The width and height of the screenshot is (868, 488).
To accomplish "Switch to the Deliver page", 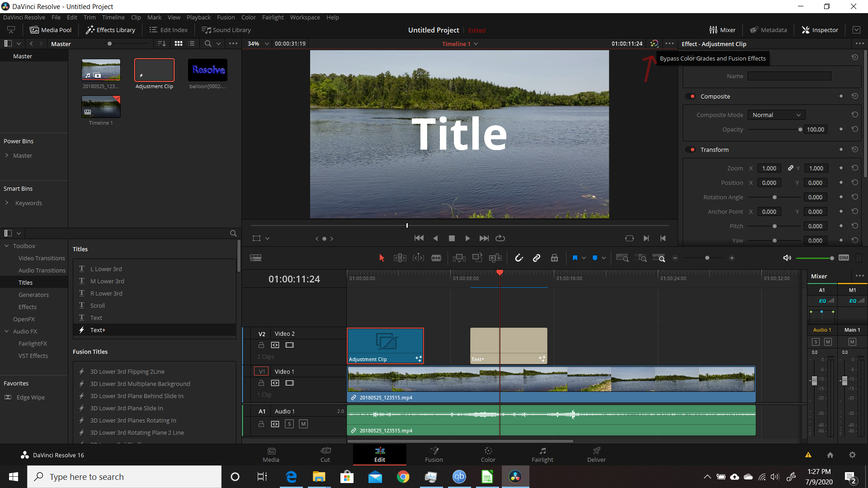I will [596, 455].
